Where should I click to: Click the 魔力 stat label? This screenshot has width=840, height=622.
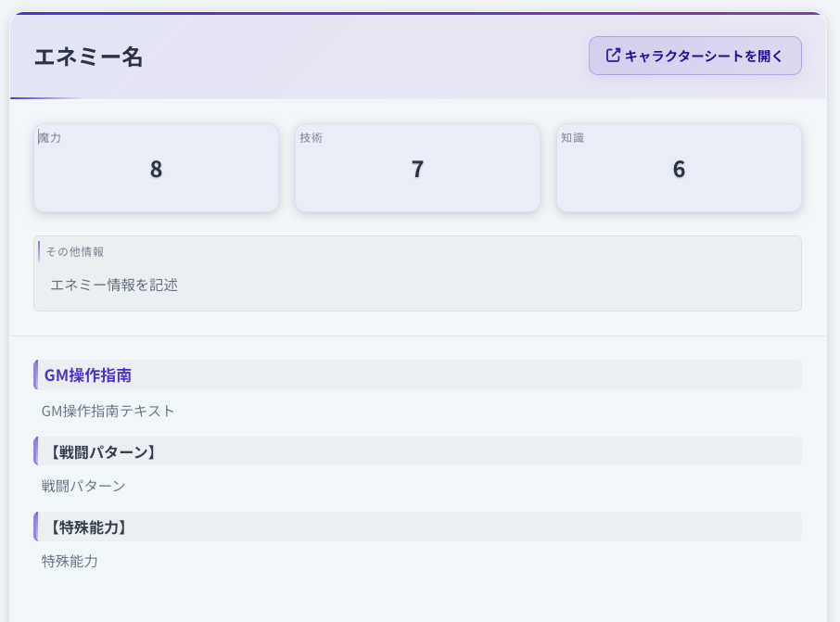pyautogui.click(x=50, y=138)
